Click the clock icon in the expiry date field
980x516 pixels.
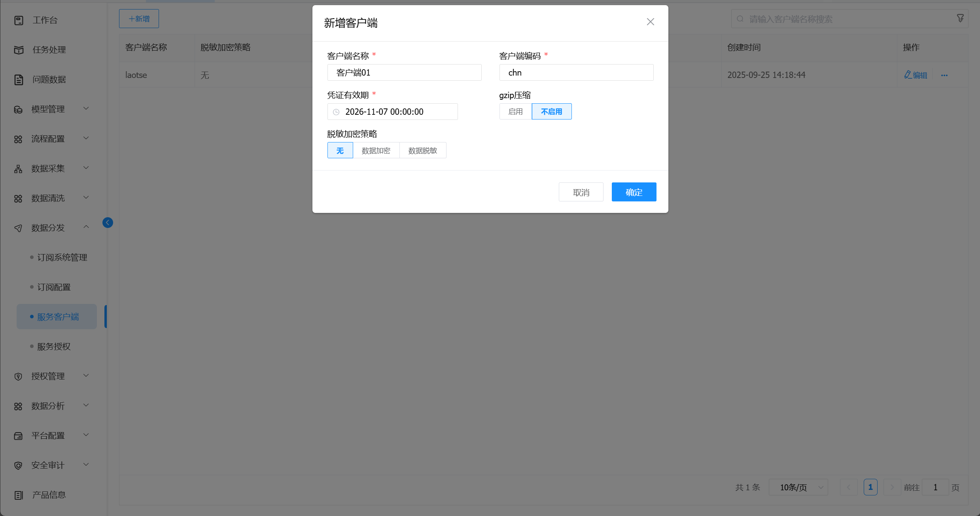336,112
